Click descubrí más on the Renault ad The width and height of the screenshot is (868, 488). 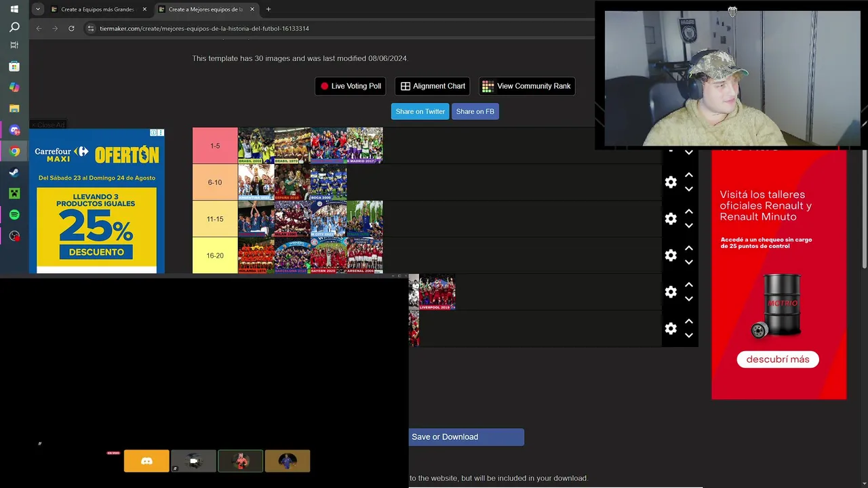778,359
